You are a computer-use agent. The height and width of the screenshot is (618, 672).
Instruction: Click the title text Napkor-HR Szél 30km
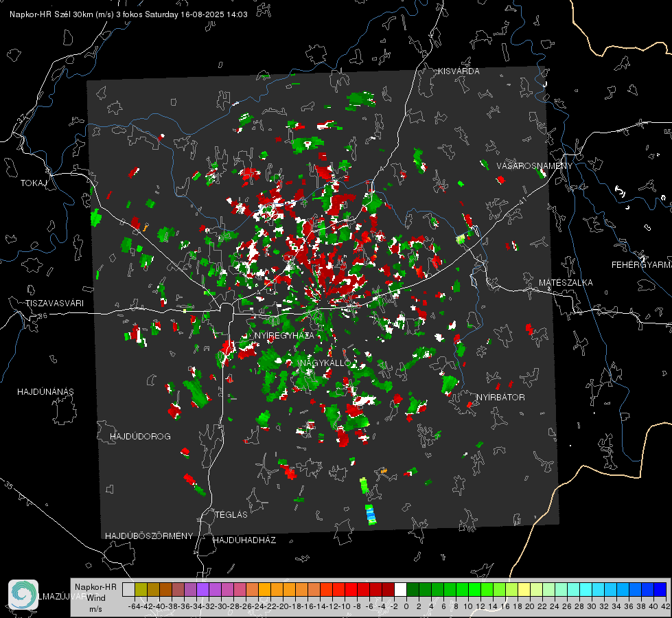[x=62, y=14]
